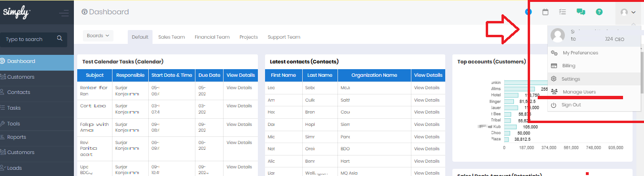Expand the user avatar dropdown arrow
644x176 pixels.
pos(634,12)
